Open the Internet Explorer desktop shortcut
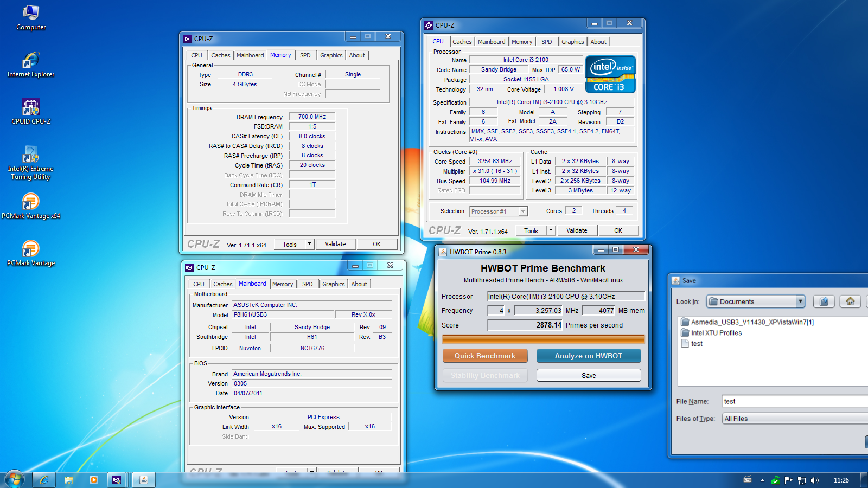The width and height of the screenshot is (868, 488). [x=31, y=65]
